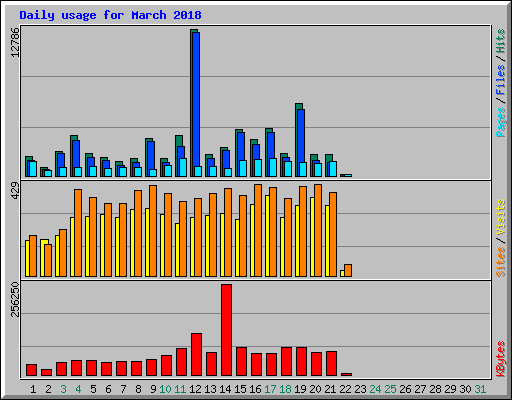Viewport: 512px width, 400px height.
Task: Click day label 1 on the x-axis
Action: tap(33, 389)
